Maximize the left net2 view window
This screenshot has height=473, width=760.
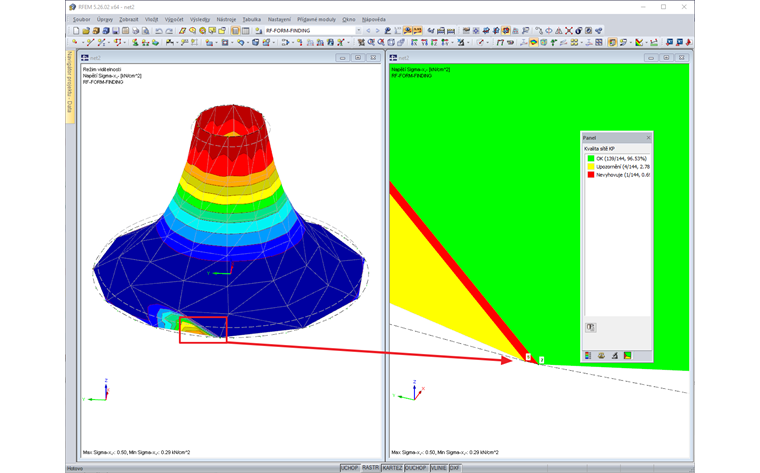[x=358, y=58]
